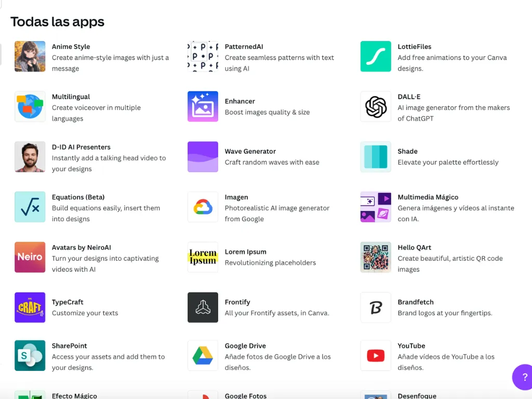Click the Brandfetch B logo icon
Viewport: 532px width, 399px height.
[376, 308]
